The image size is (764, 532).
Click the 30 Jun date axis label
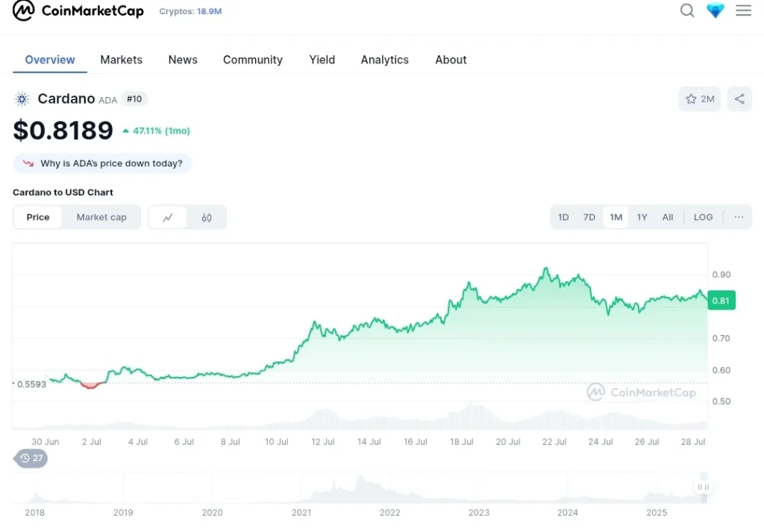click(46, 442)
